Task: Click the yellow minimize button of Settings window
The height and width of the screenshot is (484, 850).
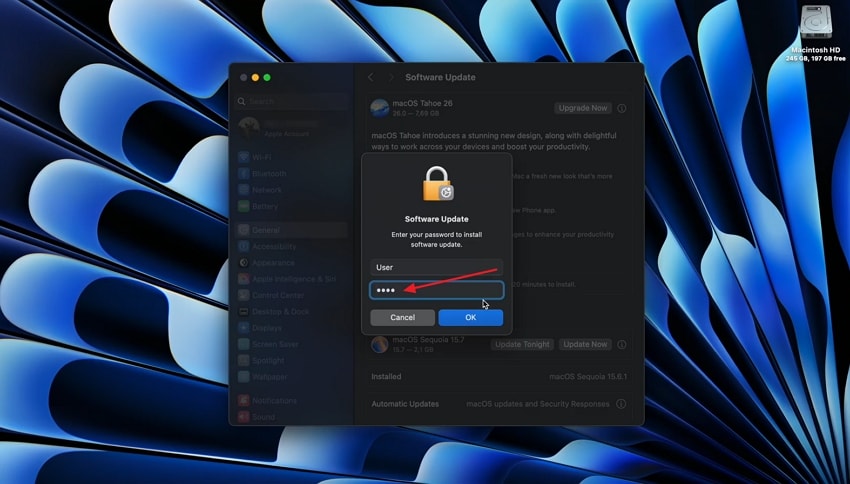Action: coord(255,78)
